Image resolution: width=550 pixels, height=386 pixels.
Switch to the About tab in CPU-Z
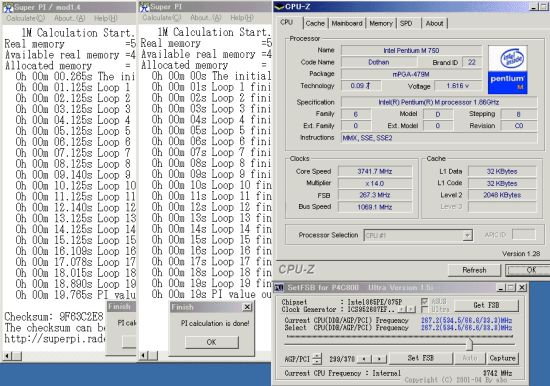click(434, 23)
